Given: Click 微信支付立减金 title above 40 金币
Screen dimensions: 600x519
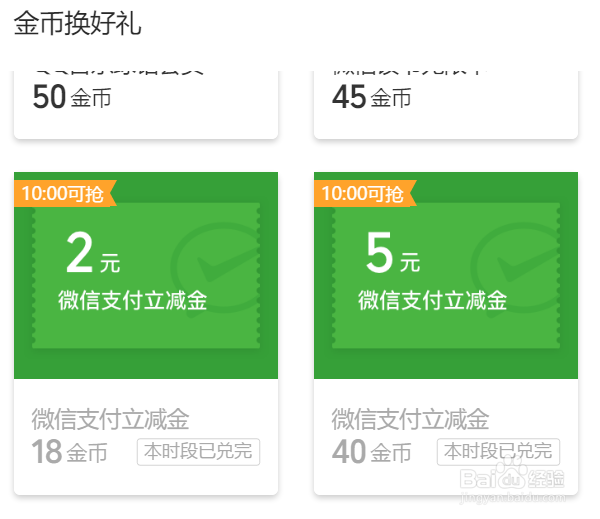Looking at the screenshot, I should pyautogui.click(x=410, y=419).
